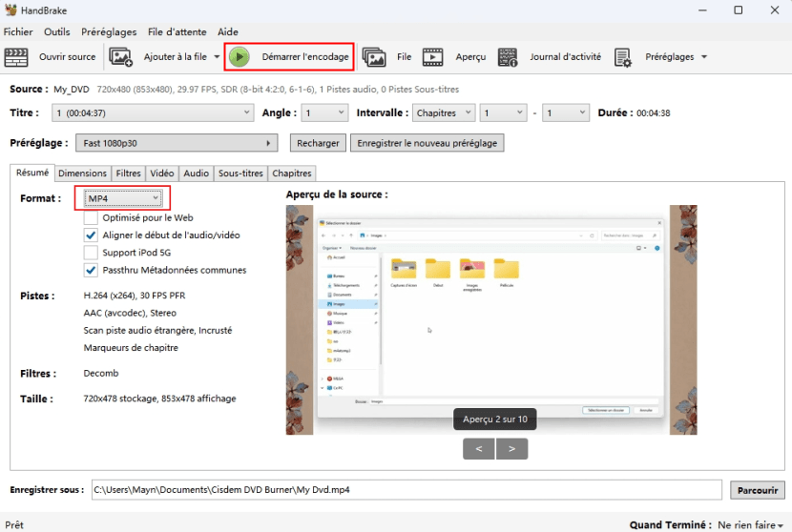
Task: Click the Aperçu 2 sur 10 label
Action: pyautogui.click(x=495, y=419)
